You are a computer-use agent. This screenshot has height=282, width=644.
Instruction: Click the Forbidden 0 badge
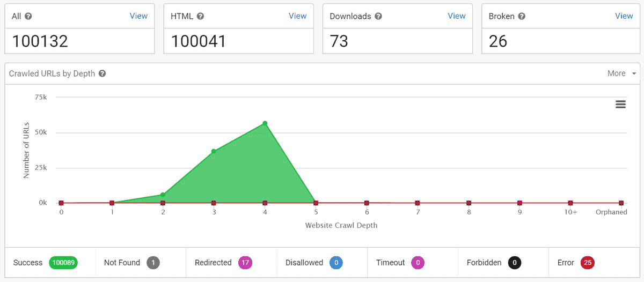tap(514, 263)
